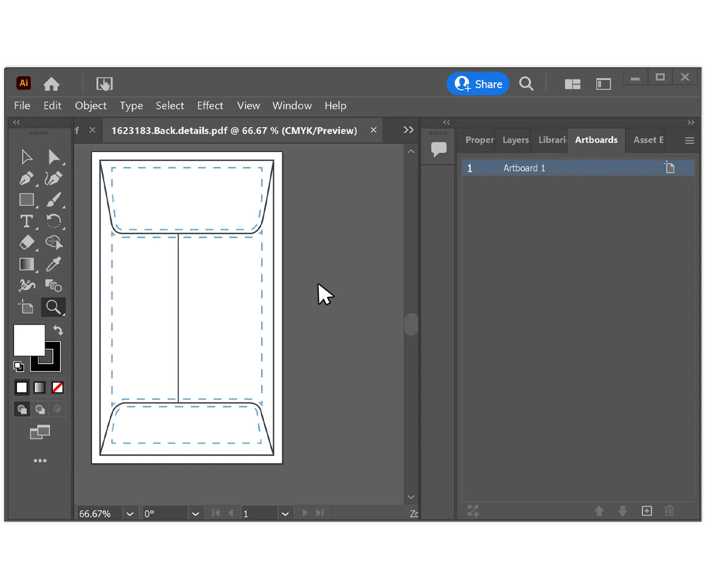
Task: Choose the Eraser tool
Action: click(x=26, y=242)
